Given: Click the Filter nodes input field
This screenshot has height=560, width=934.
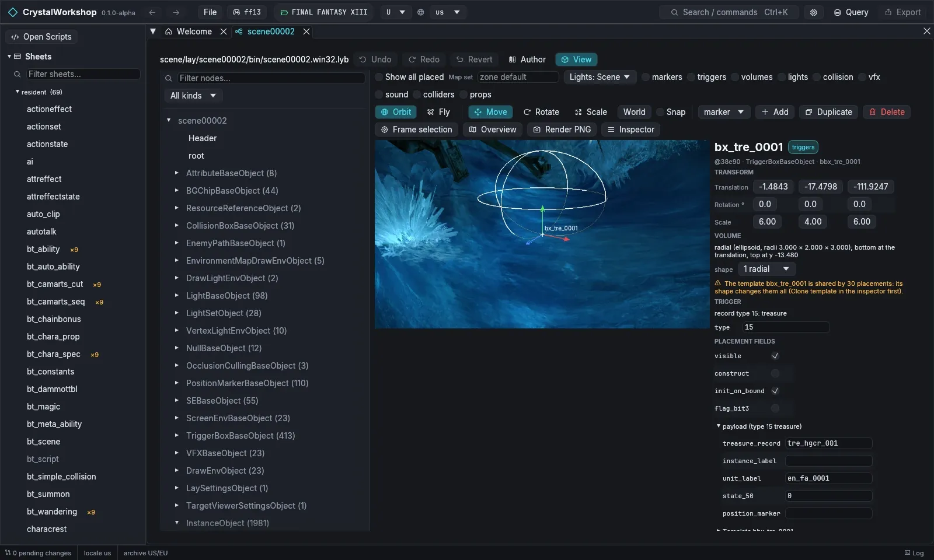Looking at the screenshot, I should (271, 78).
